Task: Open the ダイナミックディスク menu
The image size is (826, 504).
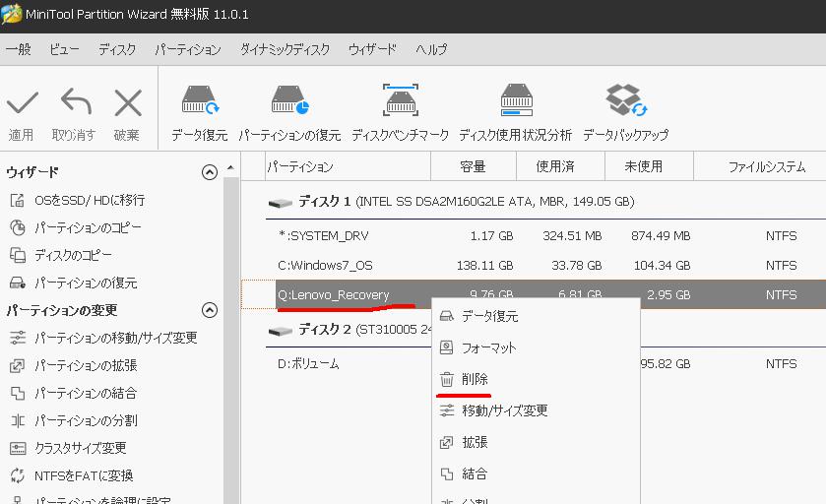Action: 285,49
